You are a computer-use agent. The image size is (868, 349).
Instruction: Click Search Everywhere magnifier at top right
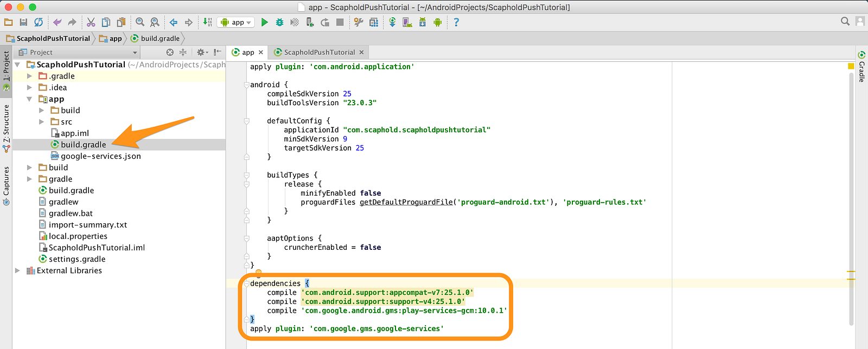coord(845,21)
